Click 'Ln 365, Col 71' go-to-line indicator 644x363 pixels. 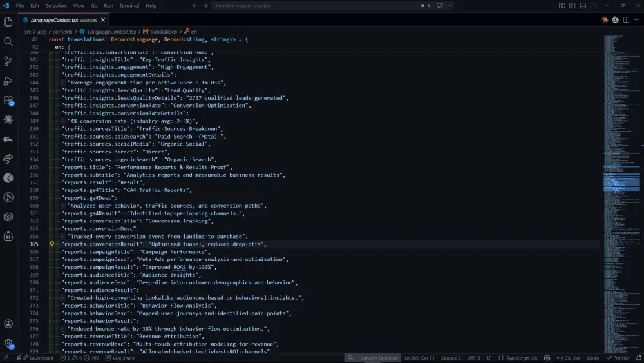tap(419, 358)
